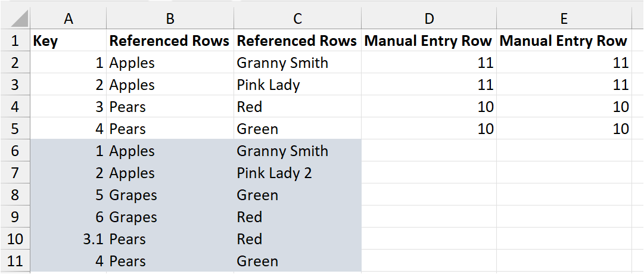644x274 pixels.
Task: Click the Key header cell
Action: [x=69, y=41]
